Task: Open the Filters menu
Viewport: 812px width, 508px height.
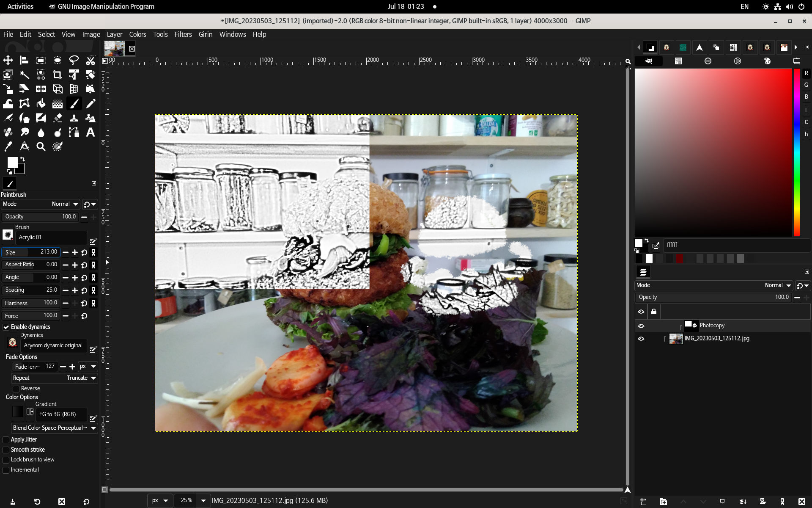Action: (183, 34)
